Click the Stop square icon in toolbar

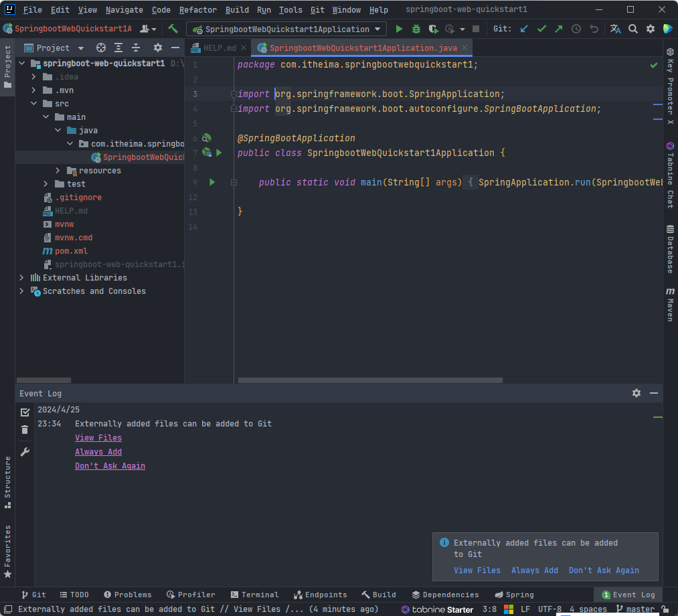[476, 29]
